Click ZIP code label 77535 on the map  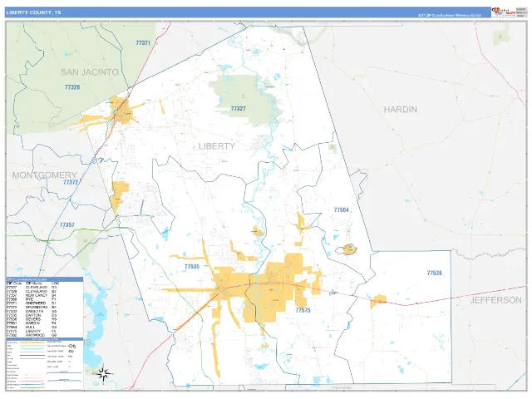(192, 267)
